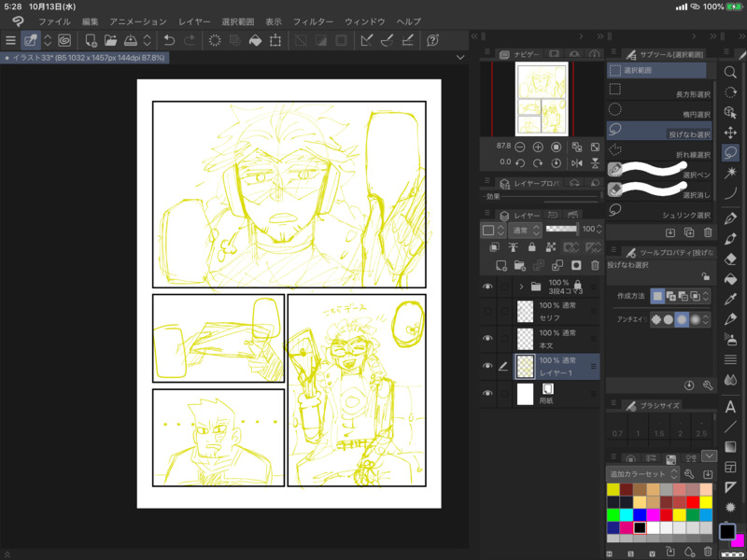Expand the canvas tab list chevron
The height and width of the screenshot is (560, 747).
(x=460, y=57)
